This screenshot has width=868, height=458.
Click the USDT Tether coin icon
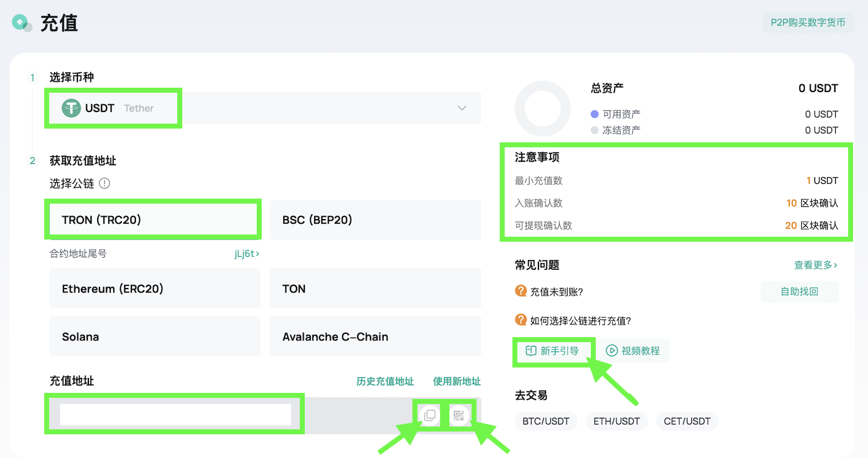pos(71,108)
